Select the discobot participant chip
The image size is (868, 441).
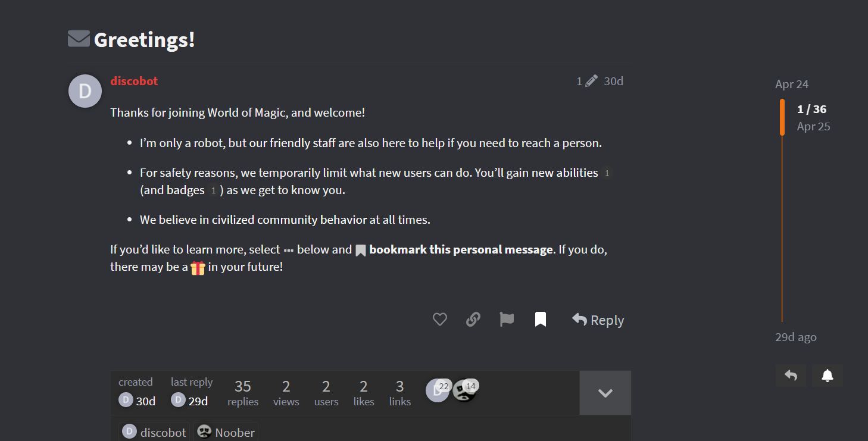pyautogui.click(x=154, y=432)
